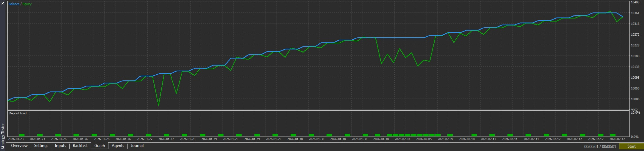This screenshot has width=644, height=151.
Task: Select the 2026.02.03 date on the timeline
Action: point(402,139)
